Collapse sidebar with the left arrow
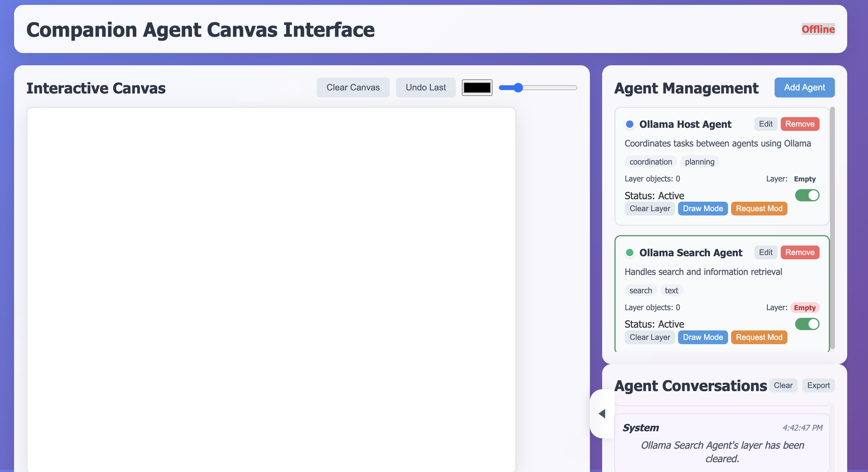868x472 pixels. pyautogui.click(x=602, y=413)
